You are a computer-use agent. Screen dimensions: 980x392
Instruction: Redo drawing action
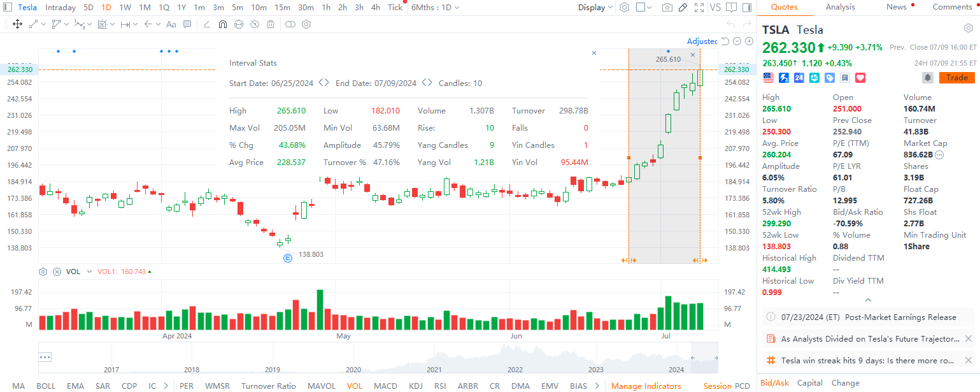(x=747, y=24)
